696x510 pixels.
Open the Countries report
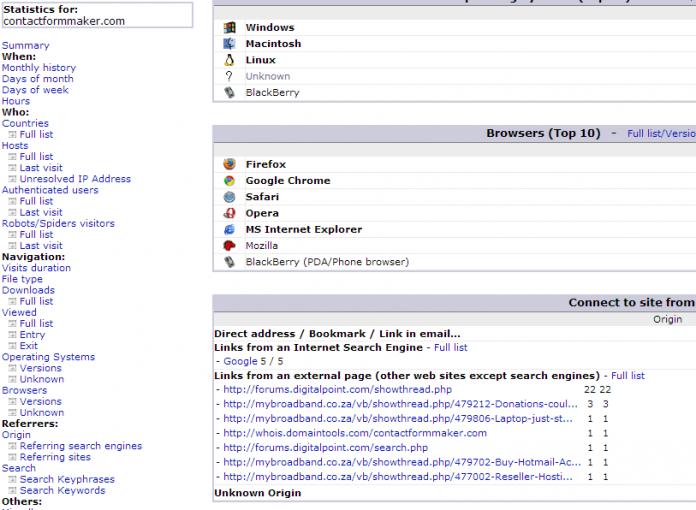[25, 123]
